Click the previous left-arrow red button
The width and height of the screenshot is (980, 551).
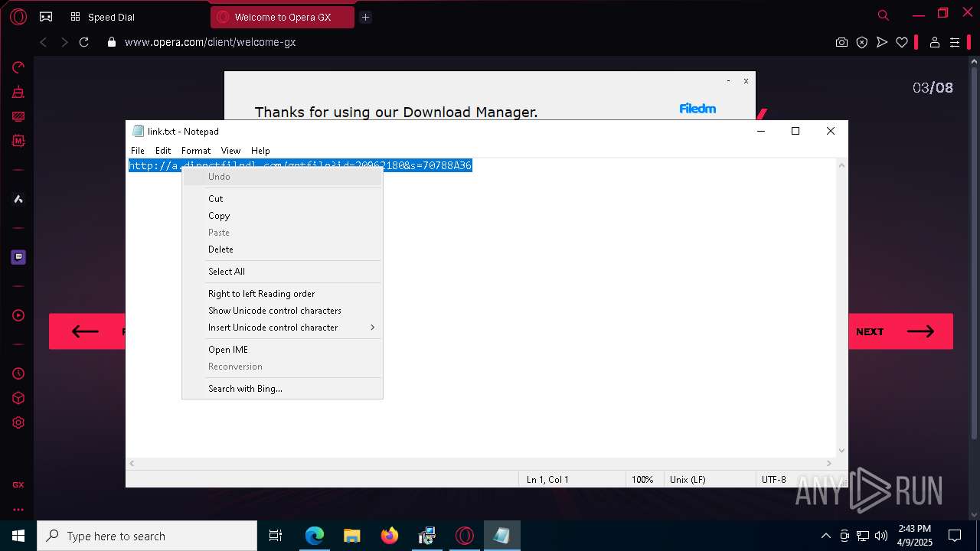(x=87, y=331)
